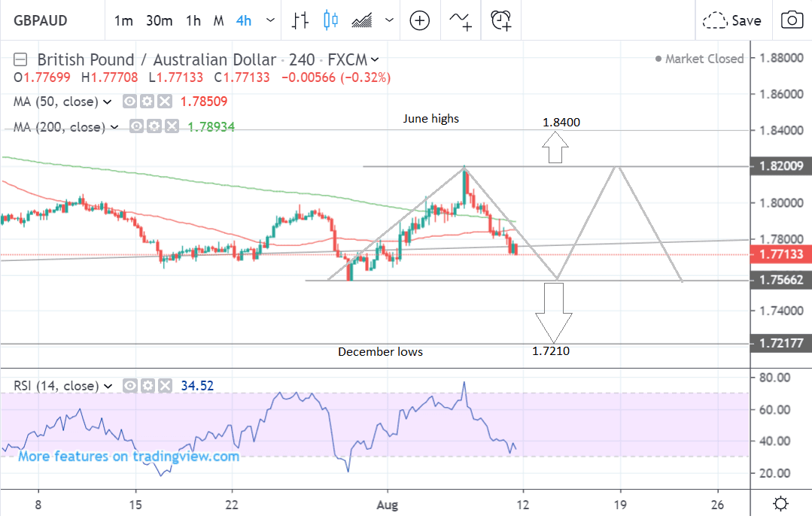The height and width of the screenshot is (519, 812).
Task: Click the Save chart button
Action: (x=732, y=20)
